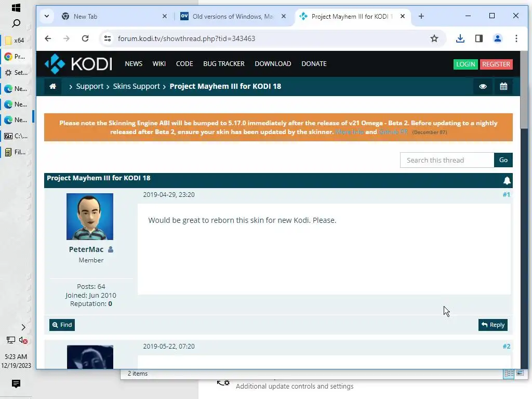Close the Old versions of Windows tab
Screen dimensions: 532x399
[x=284, y=16]
